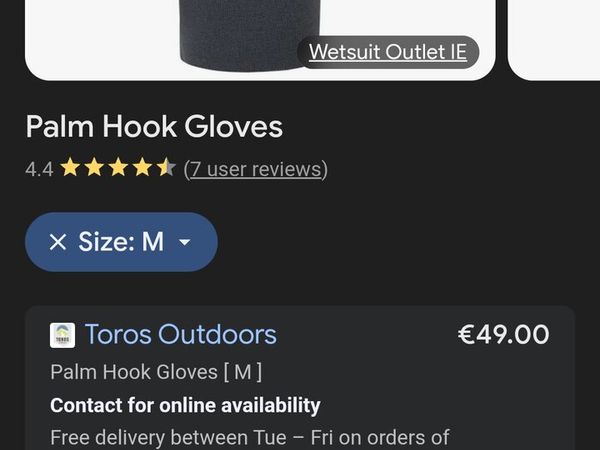View the next product image card
The height and width of the screenshot is (450, 600).
(x=554, y=38)
